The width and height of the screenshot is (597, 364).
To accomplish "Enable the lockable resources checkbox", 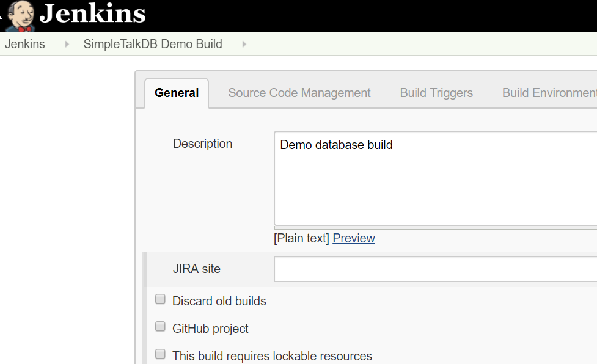I will [x=159, y=354].
